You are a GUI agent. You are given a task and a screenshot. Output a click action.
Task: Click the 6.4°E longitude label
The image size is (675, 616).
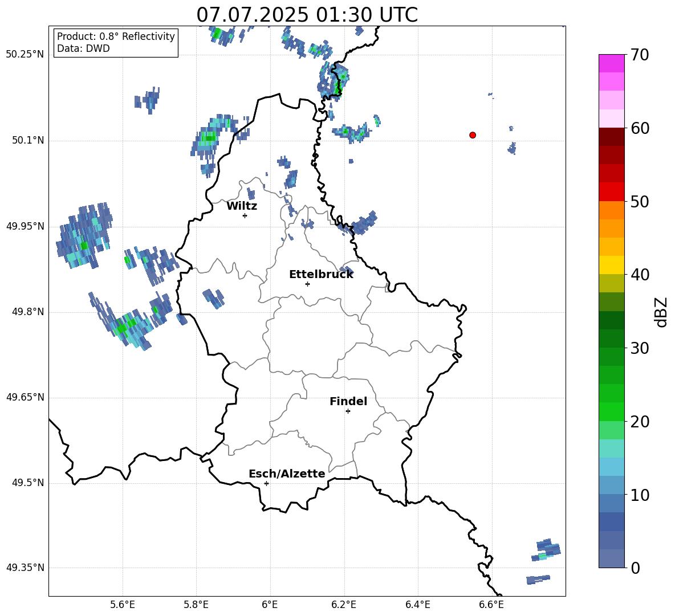[x=417, y=605]
